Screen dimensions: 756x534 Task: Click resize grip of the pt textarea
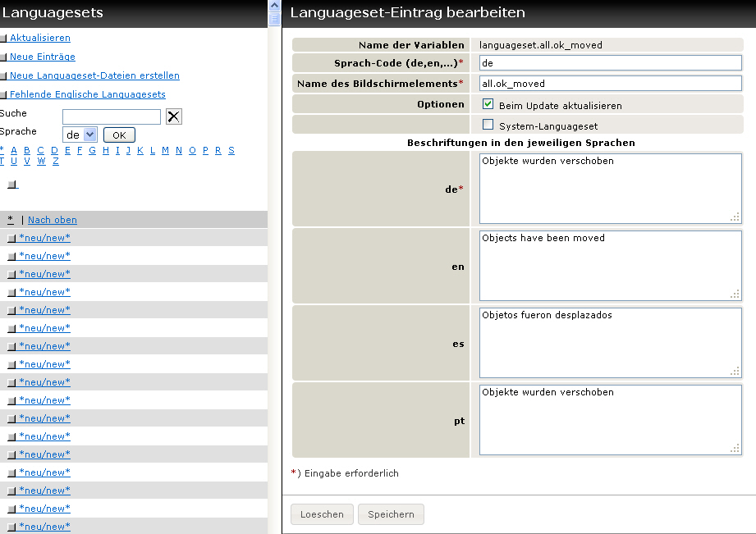tap(735, 449)
